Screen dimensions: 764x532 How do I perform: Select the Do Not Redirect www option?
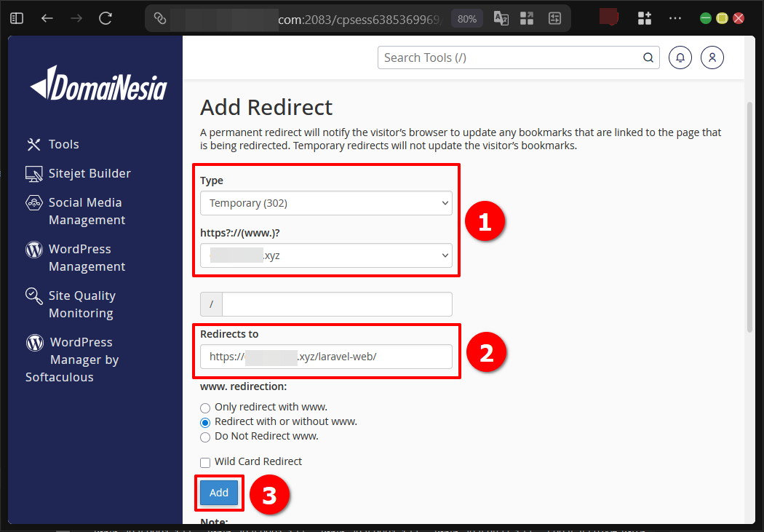(204, 436)
